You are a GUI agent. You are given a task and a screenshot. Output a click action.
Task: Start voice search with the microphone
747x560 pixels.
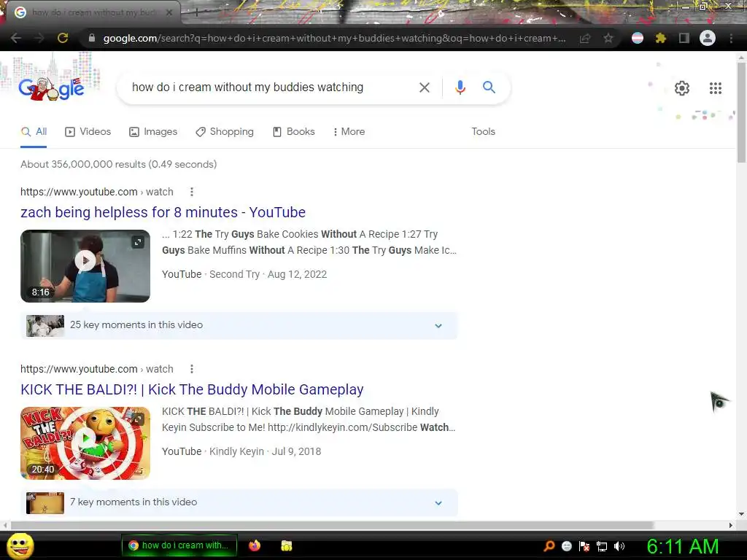click(x=460, y=87)
